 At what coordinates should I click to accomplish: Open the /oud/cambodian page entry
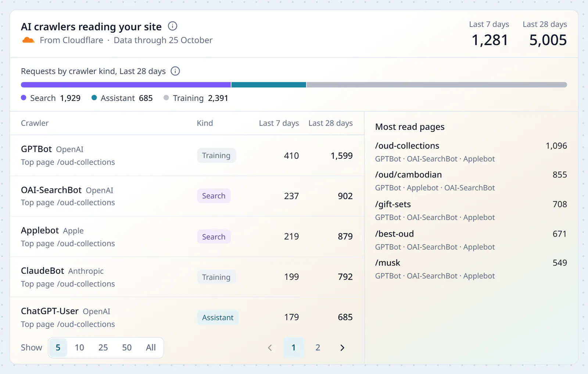tap(471, 181)
